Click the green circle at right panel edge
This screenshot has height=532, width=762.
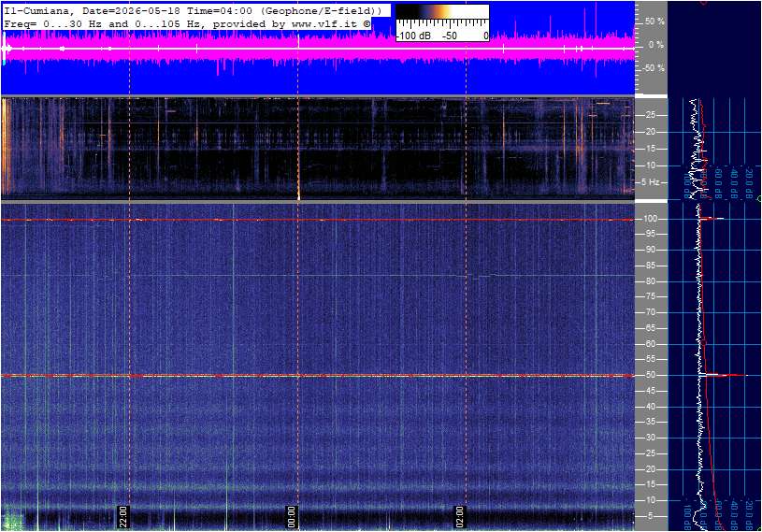pos(759,199)
